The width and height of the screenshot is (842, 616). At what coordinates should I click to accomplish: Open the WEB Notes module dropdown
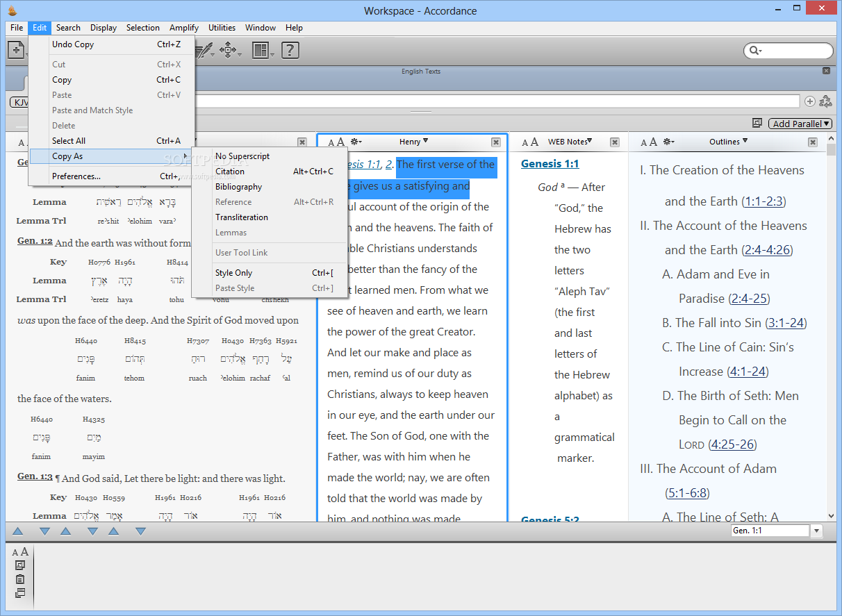(x=570, y=142)
